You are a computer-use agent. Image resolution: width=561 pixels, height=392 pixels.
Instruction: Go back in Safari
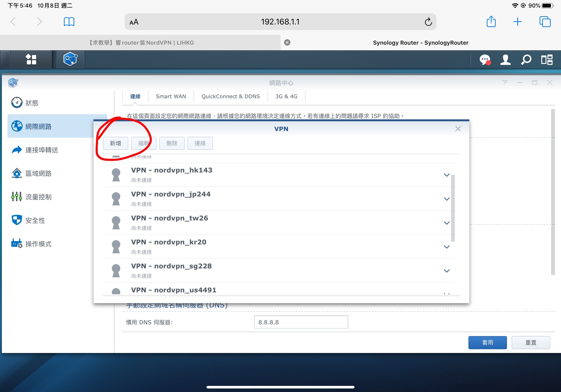pyautogui.click(x=13, y=22)
